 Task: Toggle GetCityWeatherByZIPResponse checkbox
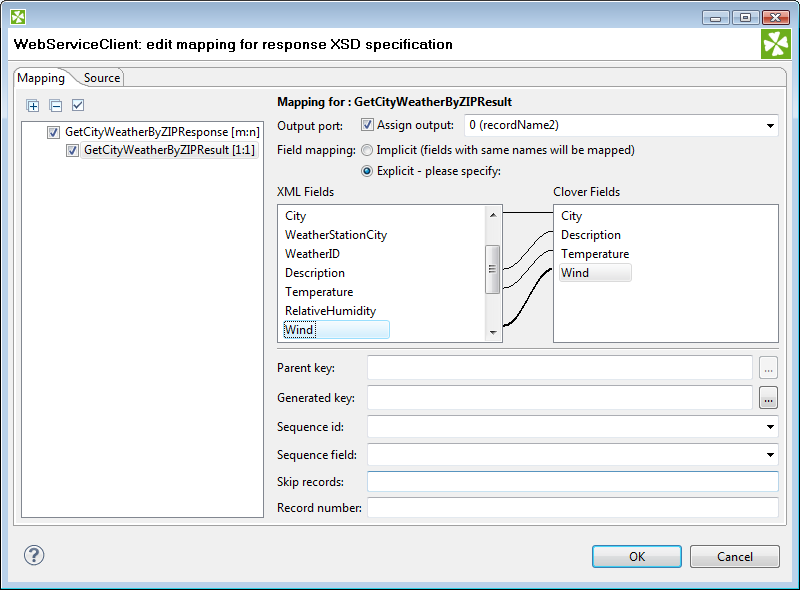pyautogui.click(x=53, y=132)
